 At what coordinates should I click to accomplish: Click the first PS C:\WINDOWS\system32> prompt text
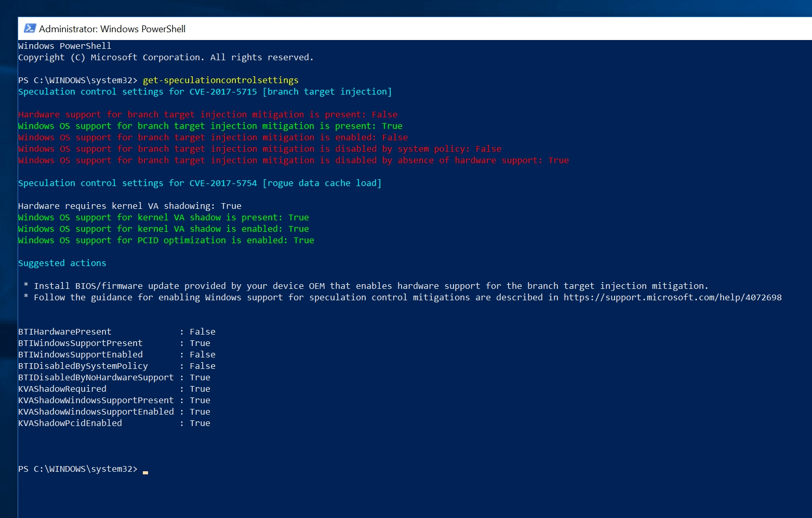coord(78,81)
